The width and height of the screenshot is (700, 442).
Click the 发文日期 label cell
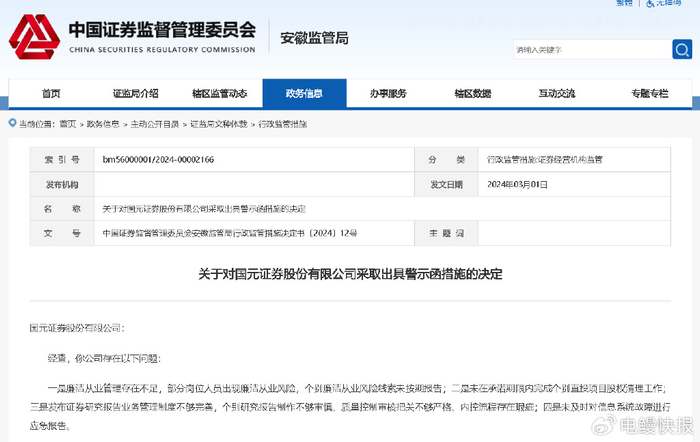pos(446,184)
